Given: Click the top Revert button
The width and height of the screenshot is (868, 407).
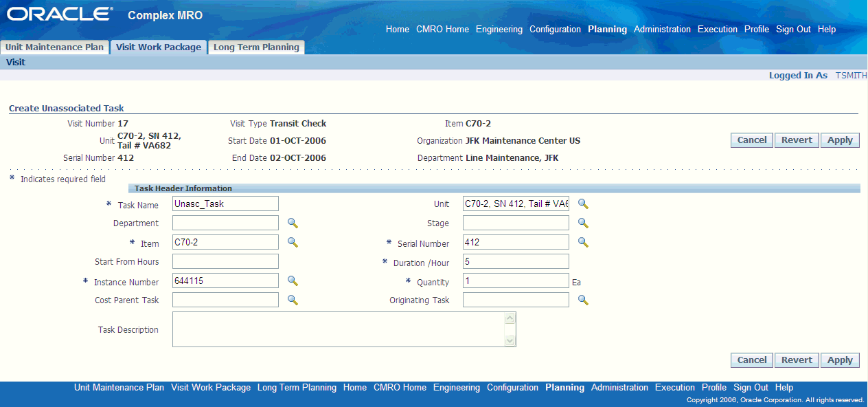Looking at the screenshot, I should click(797, 140).
